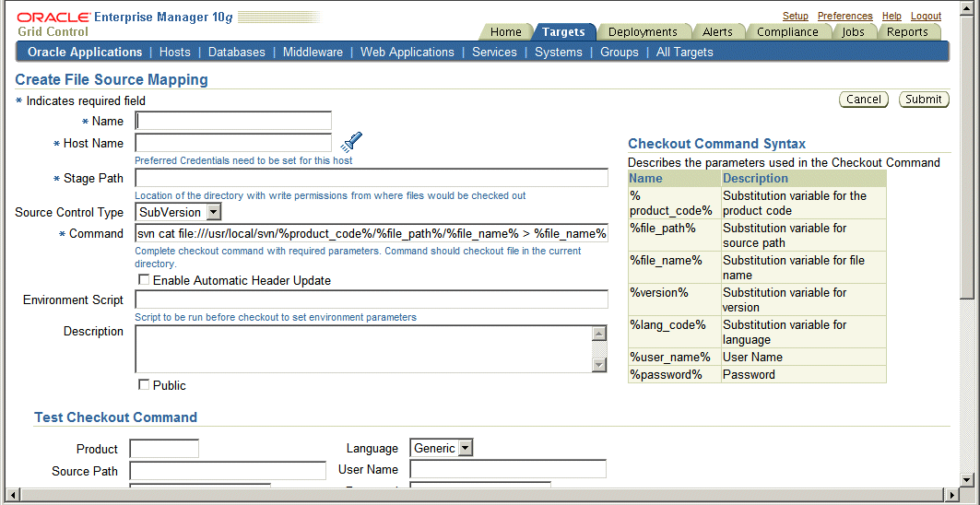Click the %version% table cell
Viewport: 980px width, 505px height.
(674, 300)
